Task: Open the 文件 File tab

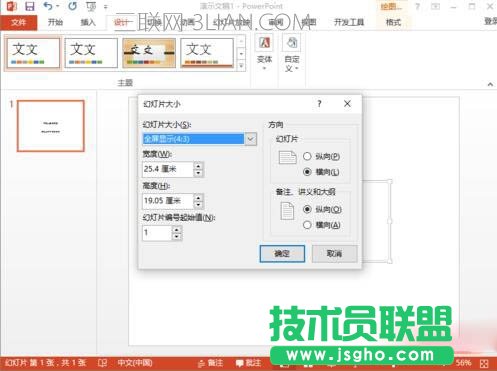Action: tap(19, 22)
